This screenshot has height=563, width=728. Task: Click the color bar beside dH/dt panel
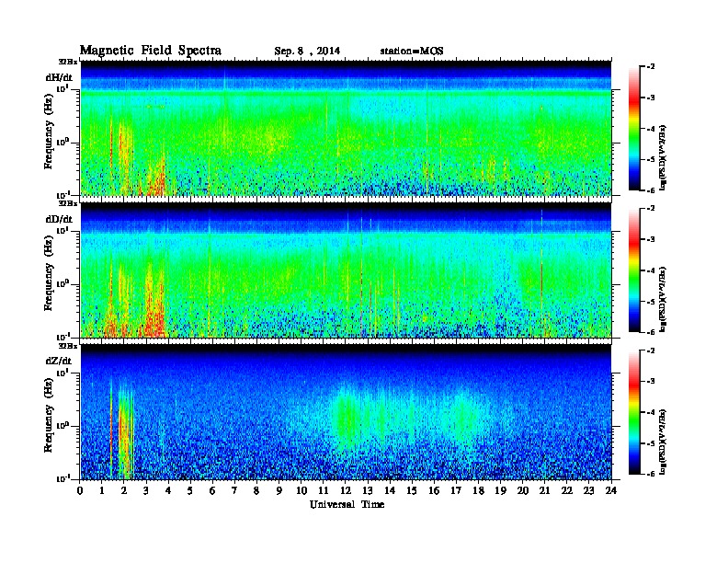[x=634, y=128]
